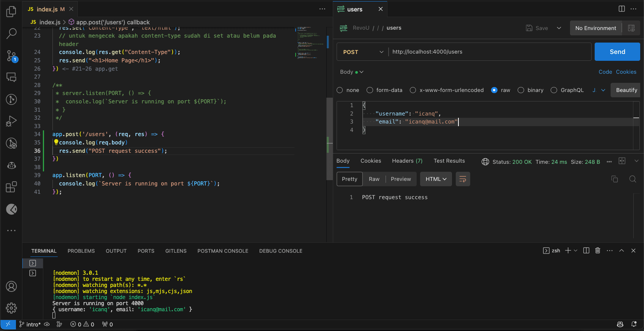Open the Accounts icon

11,287
